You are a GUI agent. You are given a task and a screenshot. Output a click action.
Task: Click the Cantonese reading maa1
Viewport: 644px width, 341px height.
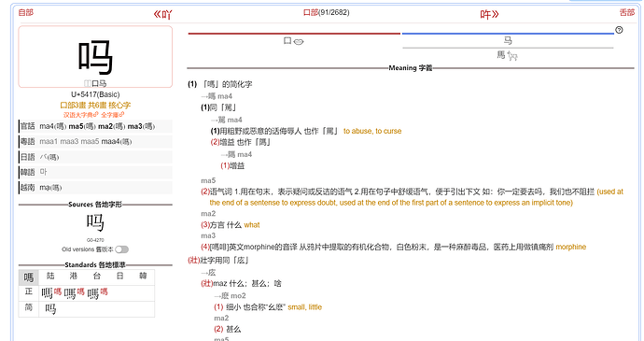pyautogui.click(x=49, y=141)
